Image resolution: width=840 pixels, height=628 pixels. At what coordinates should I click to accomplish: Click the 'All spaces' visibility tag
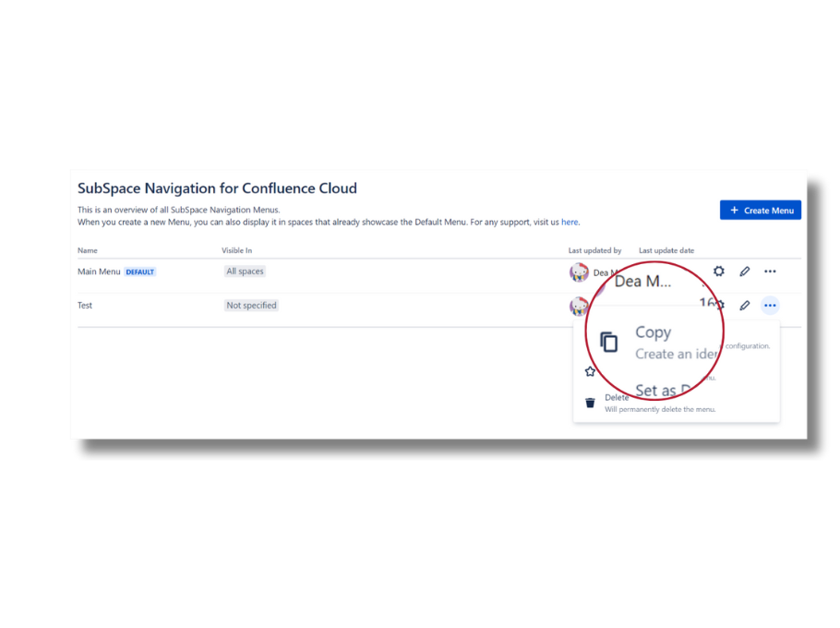[x=245, y=272]
